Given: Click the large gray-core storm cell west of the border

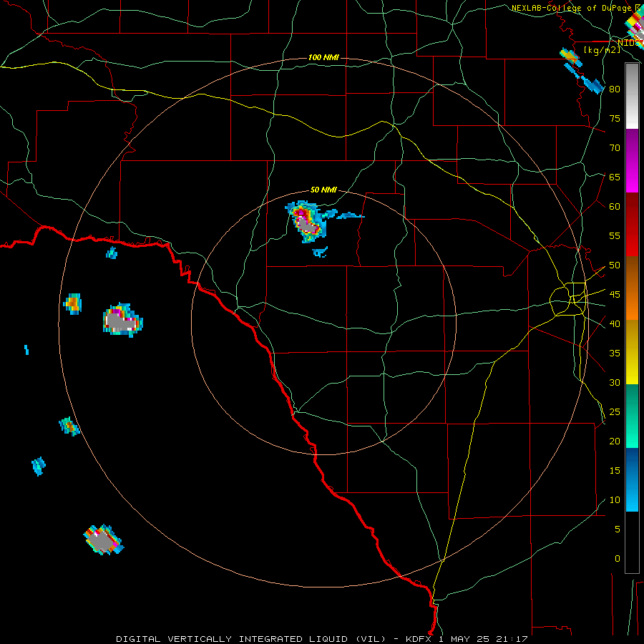Looking at the screenshot, I should tap(122, 321).
